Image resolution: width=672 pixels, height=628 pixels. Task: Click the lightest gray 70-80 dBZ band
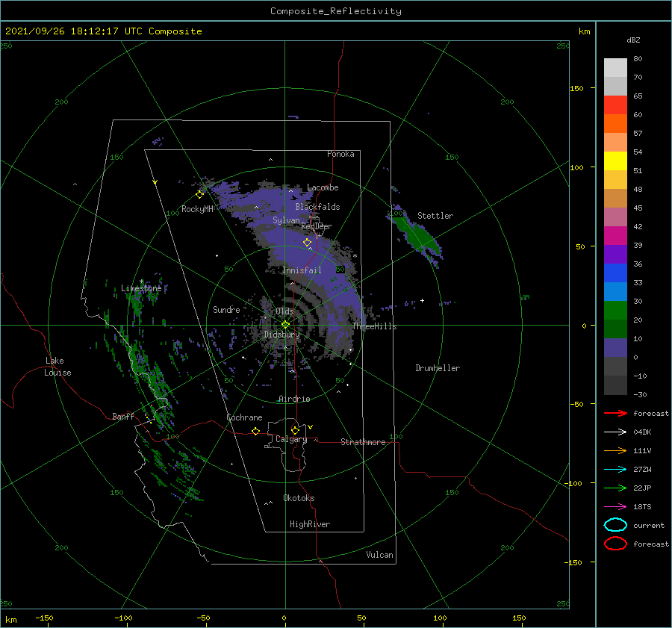[x=615, y=67]
